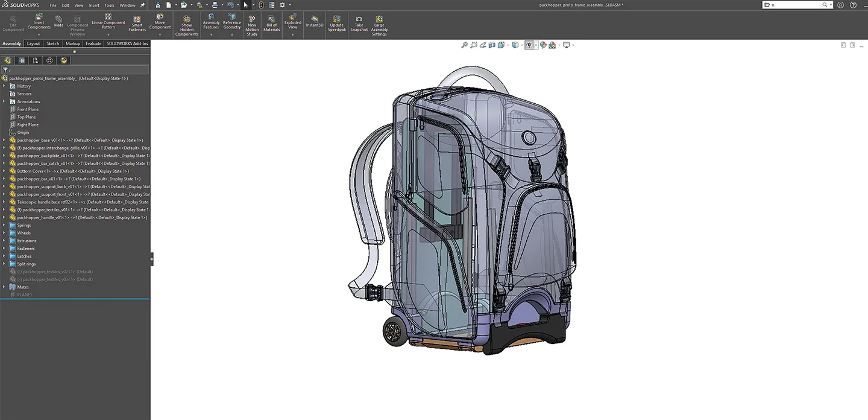Open the PropertyManager tab
Viewport: 868px width, 420px height.
click(x=22, y=60)
